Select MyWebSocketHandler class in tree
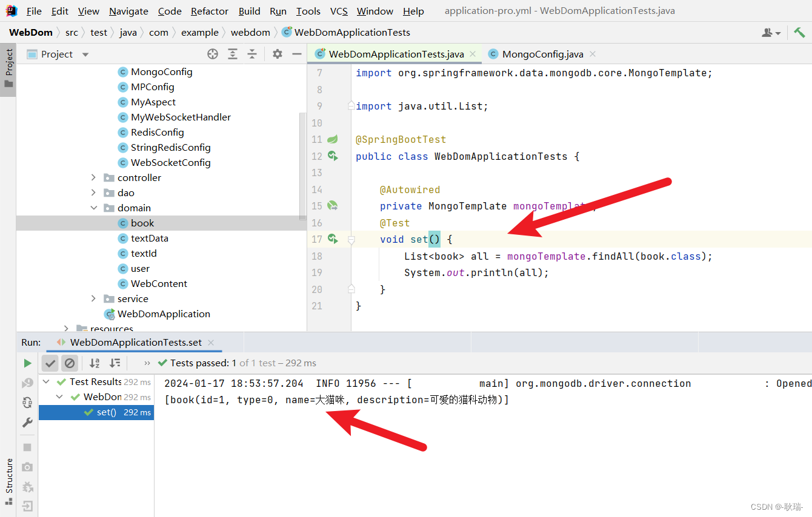 tap(181, 117)
